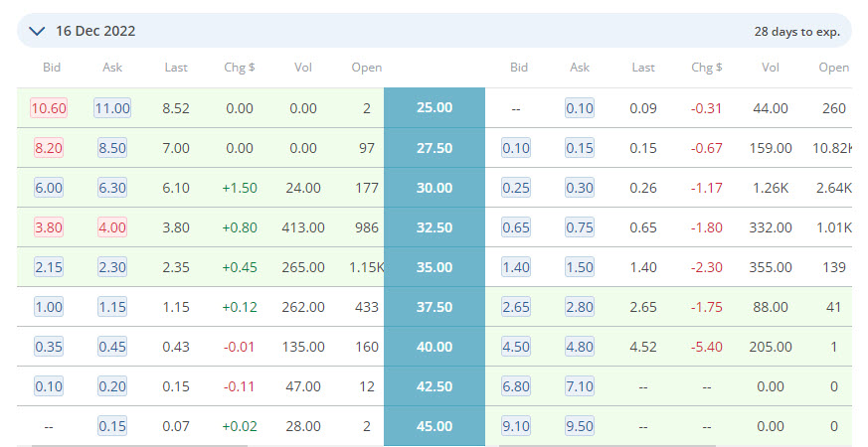Select call ask 4.00 at 32.50 strike

[112, 227]
